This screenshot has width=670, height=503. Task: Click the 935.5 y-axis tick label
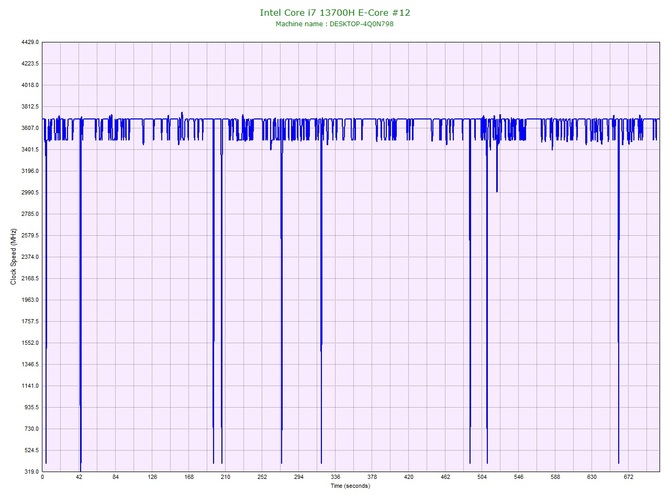31,407
